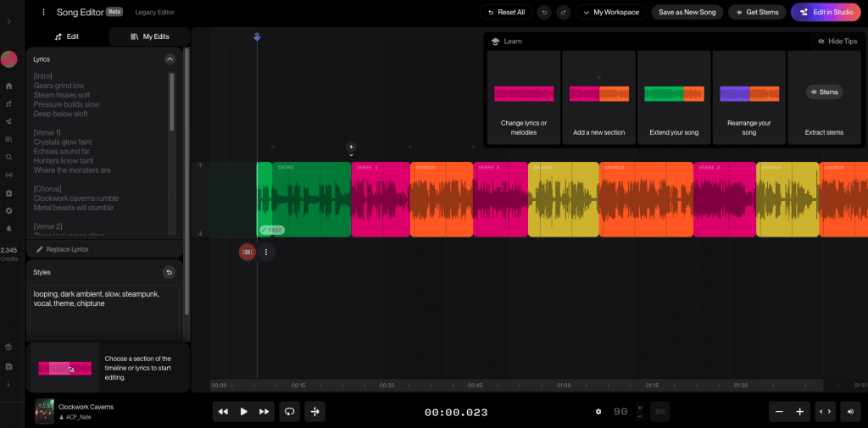Open Search from the left sidebar
The height and width of the screenshot is (428, 868).
(8, 157)
